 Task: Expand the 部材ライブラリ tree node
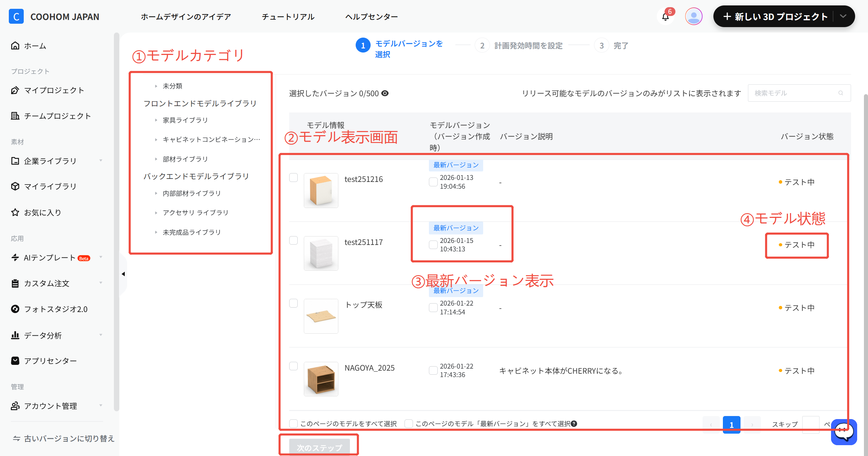click(x=156, y=159)
